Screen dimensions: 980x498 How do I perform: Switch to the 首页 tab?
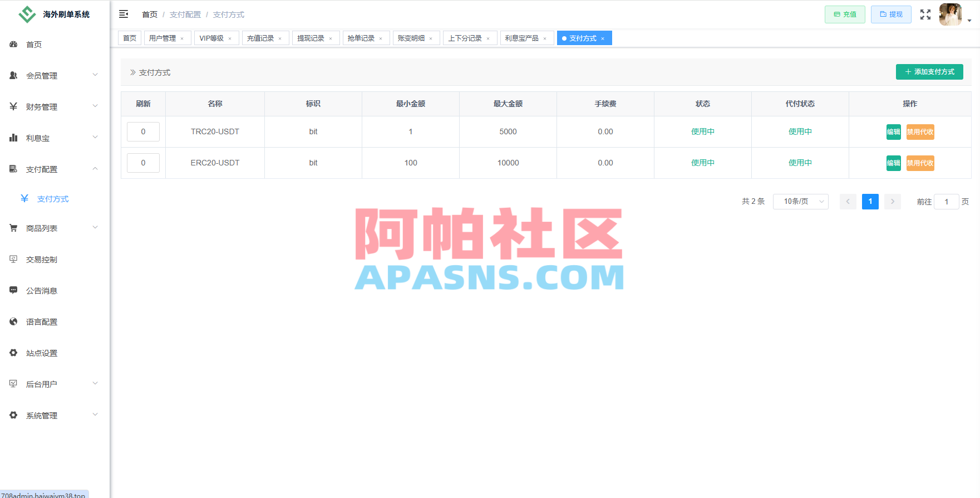coord(130,38)
